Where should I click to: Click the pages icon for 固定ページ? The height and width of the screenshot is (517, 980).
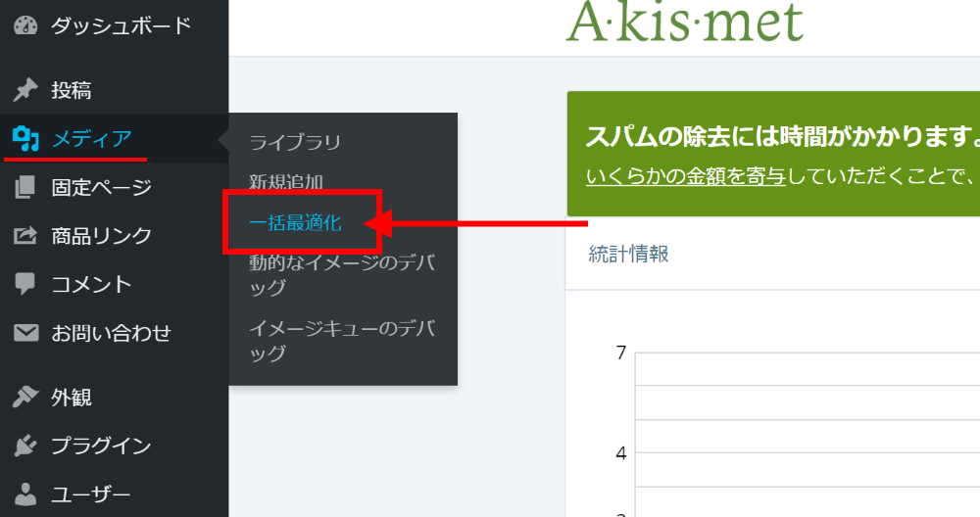coord(25,187)
